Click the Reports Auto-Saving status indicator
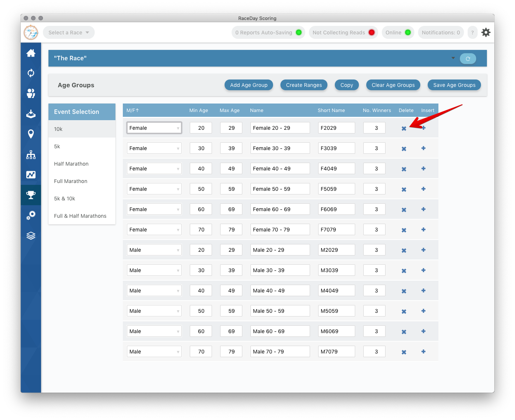The height and width of the screenshot is (420, 515). (x=268, y=33)
